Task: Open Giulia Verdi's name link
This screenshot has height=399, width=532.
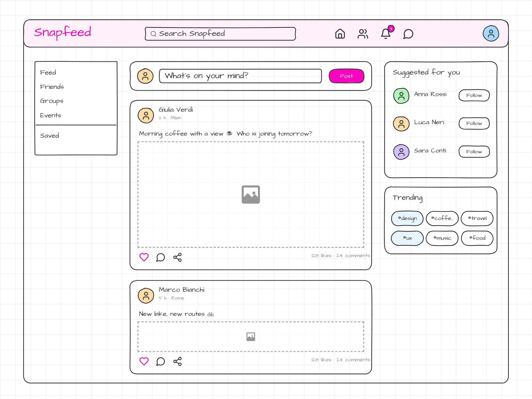Action: [176, 110]
